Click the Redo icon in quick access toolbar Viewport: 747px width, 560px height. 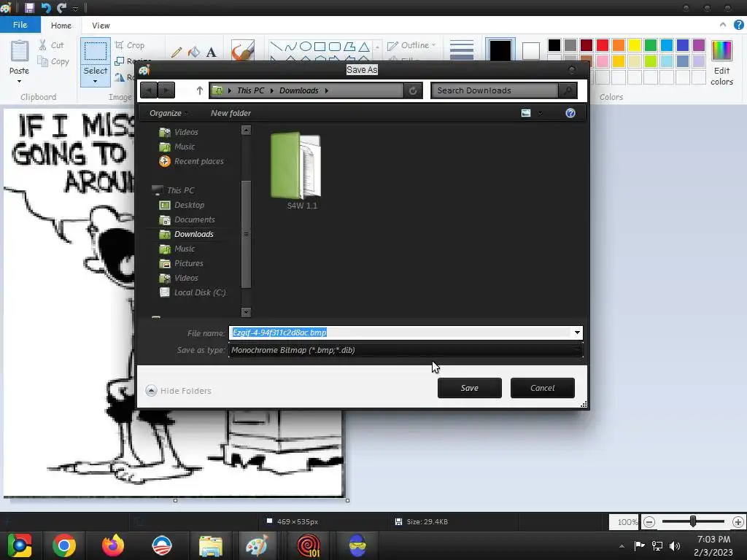click(x=61, y=7)
